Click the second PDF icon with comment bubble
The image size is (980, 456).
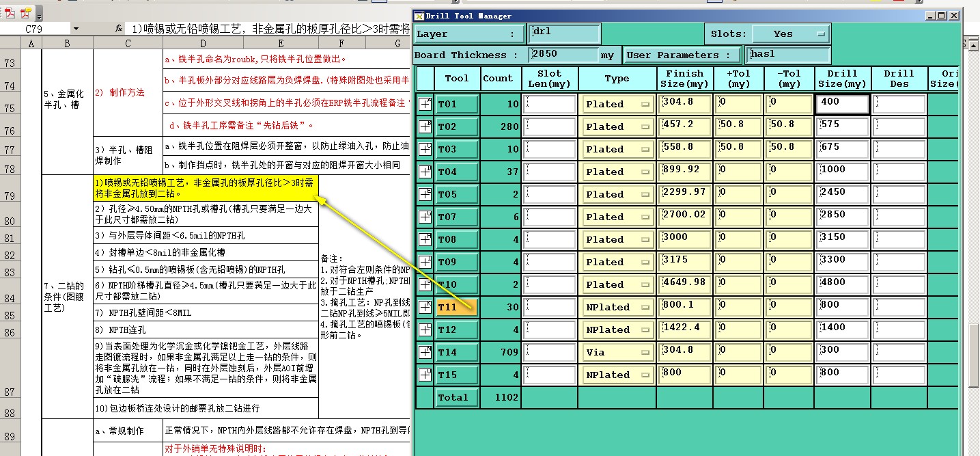tap(26, 12)
